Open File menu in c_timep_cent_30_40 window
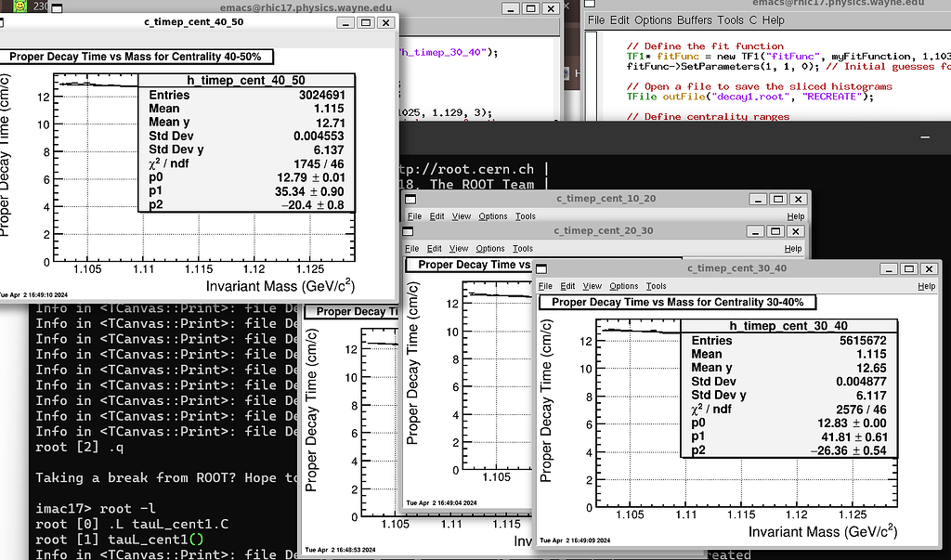Screen dimensions: 951x560 [545, 286]
